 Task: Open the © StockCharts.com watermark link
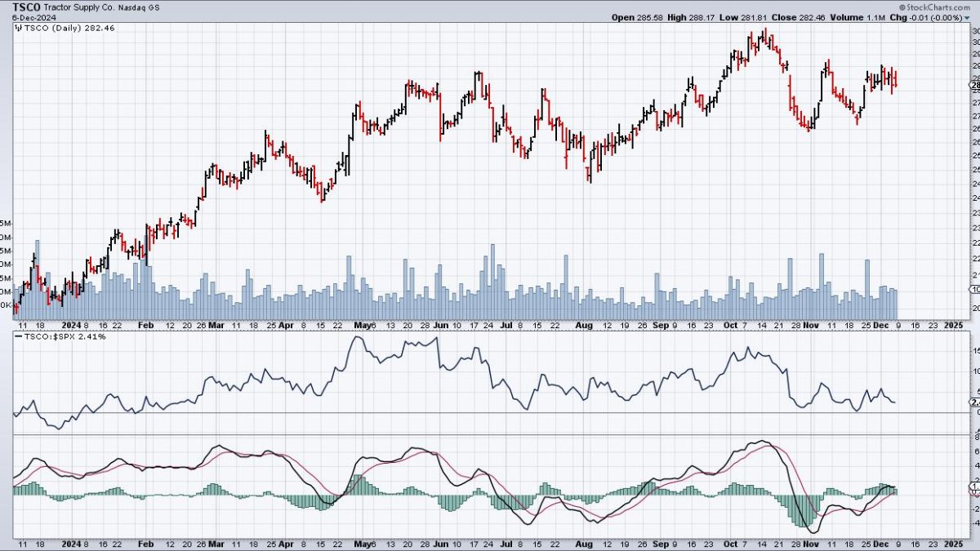click(x=937, y=7)
